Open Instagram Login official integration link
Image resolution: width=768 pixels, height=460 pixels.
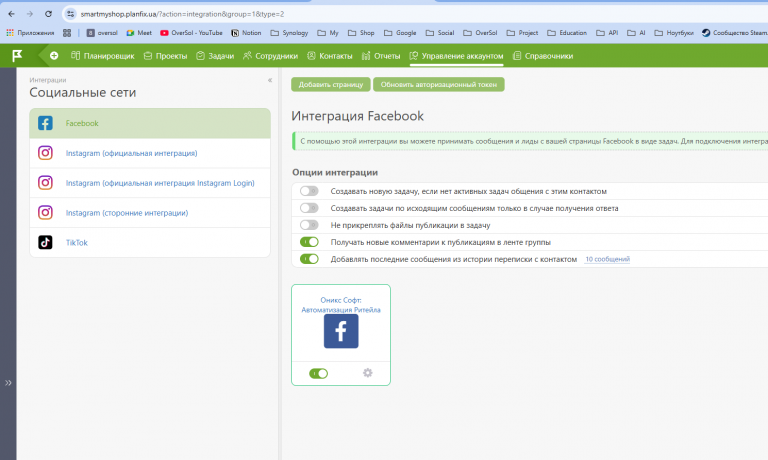coord(160,183)
